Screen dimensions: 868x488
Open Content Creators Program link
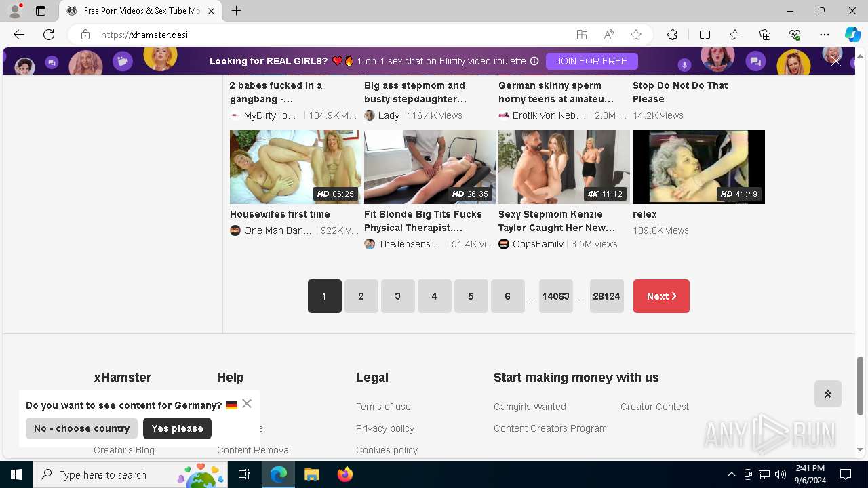click(550, 428)
